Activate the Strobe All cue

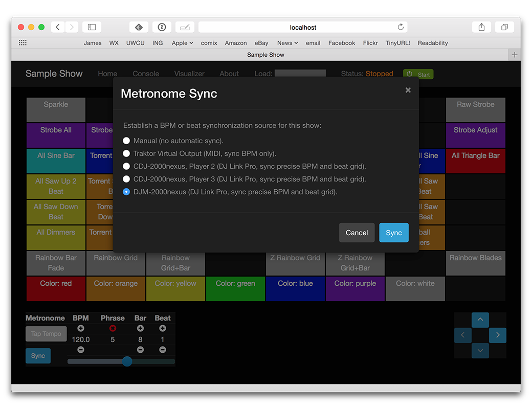point(56,135)
